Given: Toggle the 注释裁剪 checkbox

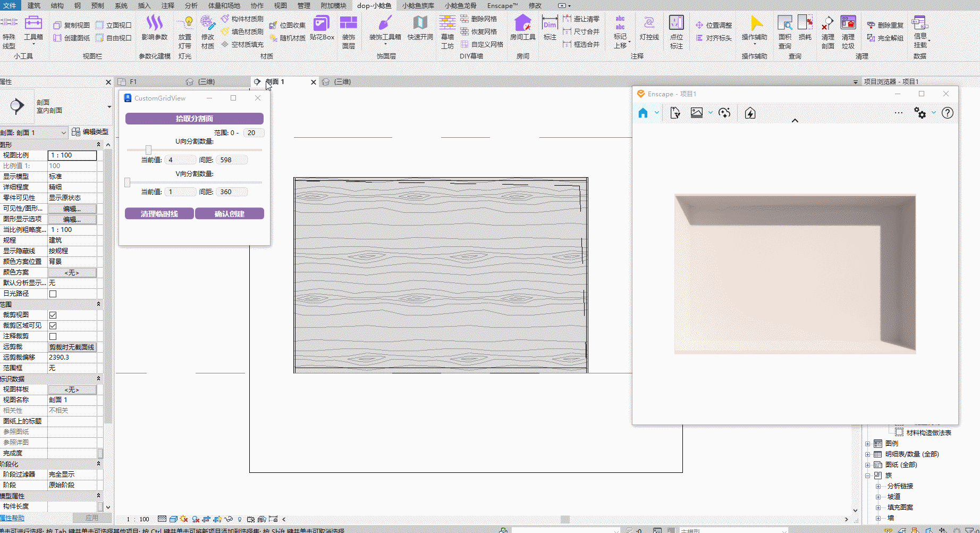Looking at the screenshot, I should click(x=53, y=336).
